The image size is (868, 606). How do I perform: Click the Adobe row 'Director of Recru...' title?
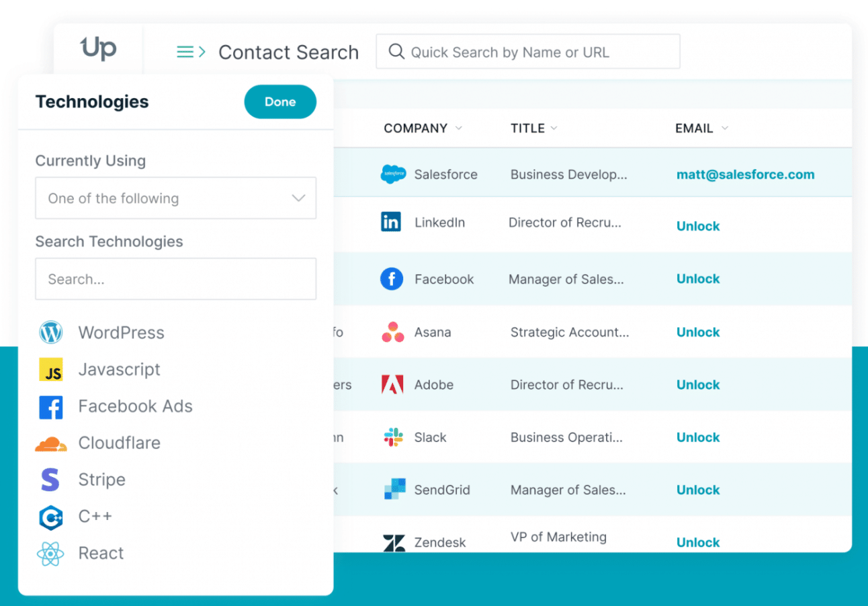567,385
